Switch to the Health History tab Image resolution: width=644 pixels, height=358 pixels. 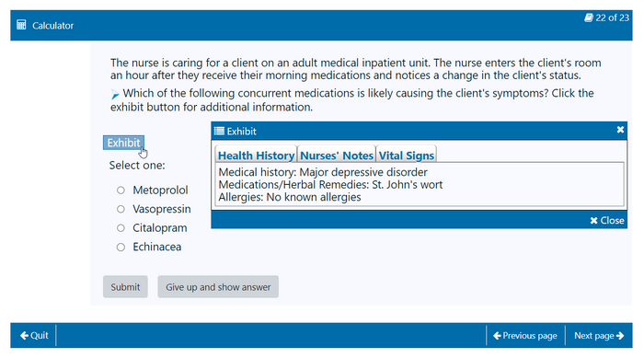tap(257, 155)
